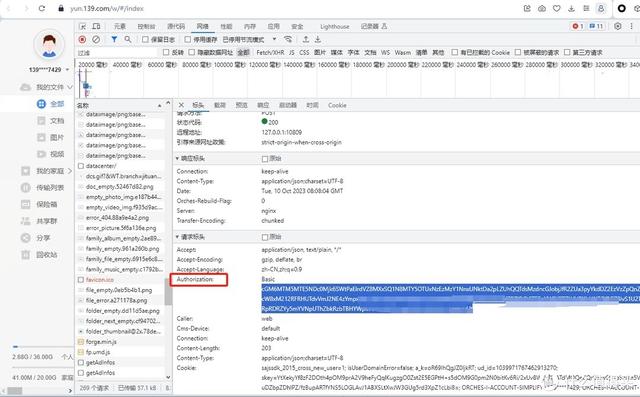Switch to 元素 Elements tab
The image size is (640, 397).
[x=120, y=26]
